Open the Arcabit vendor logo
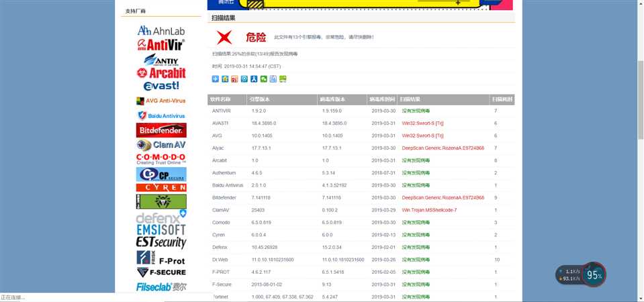The image size is (644, 302). coord(161,73)
